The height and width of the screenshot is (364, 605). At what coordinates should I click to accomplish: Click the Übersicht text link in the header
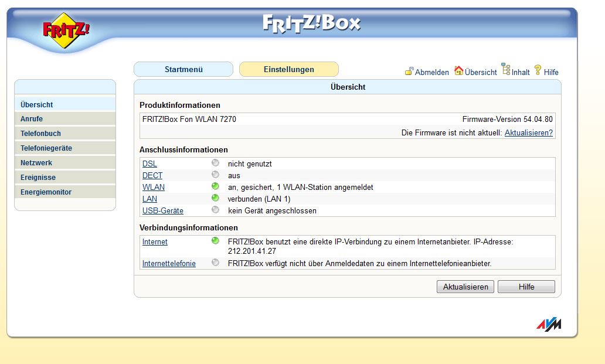pyautogui.click(x=481, y=72)
